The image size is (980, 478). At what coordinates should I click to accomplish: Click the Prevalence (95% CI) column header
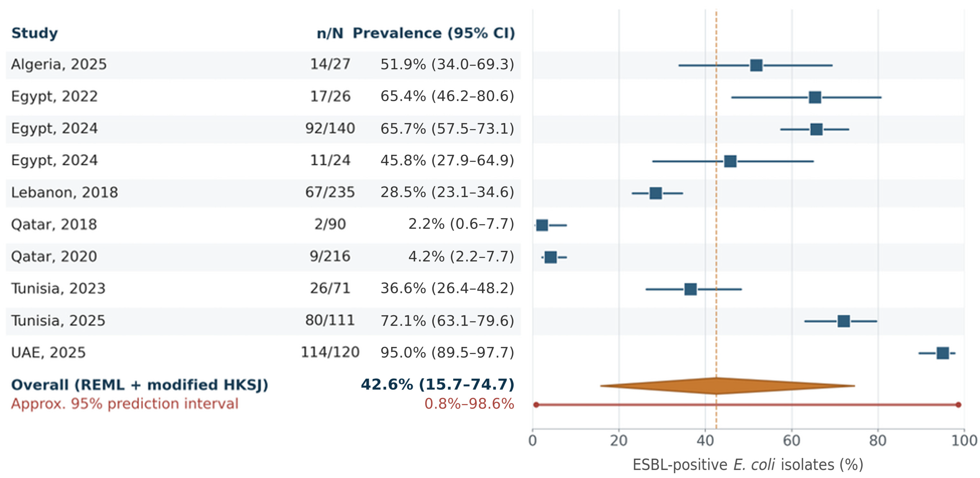pyautogui.click(x=434, y=33)
